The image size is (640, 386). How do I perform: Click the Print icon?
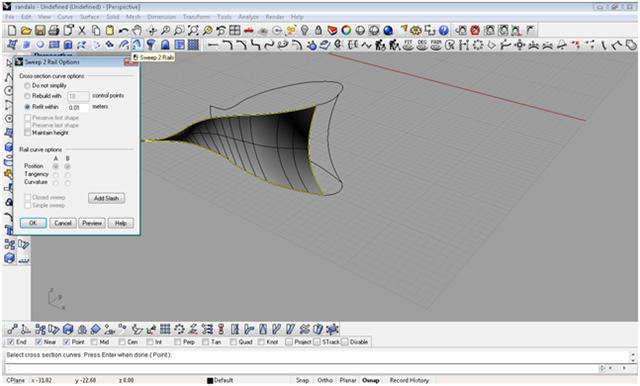[x=53, y=31]
